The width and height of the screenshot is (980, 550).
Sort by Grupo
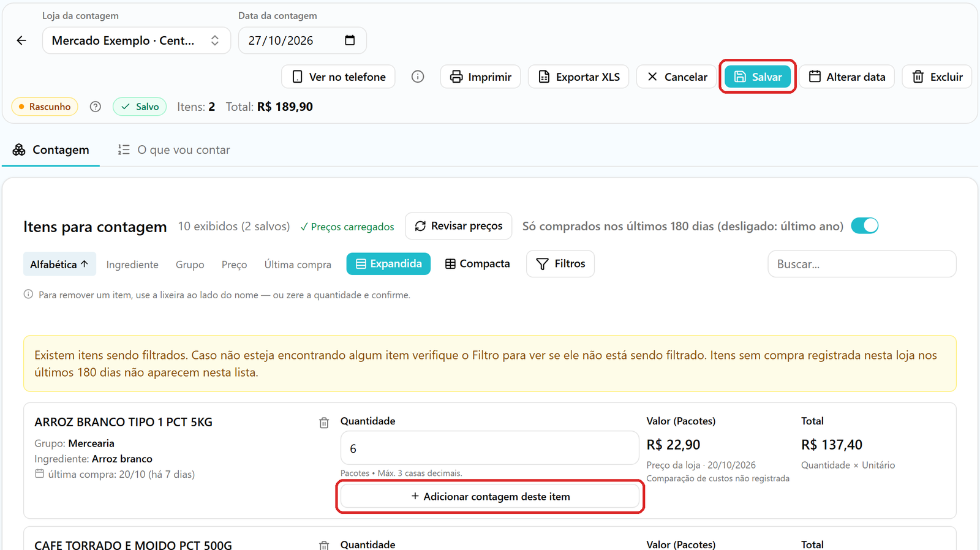tap(190, 265)
